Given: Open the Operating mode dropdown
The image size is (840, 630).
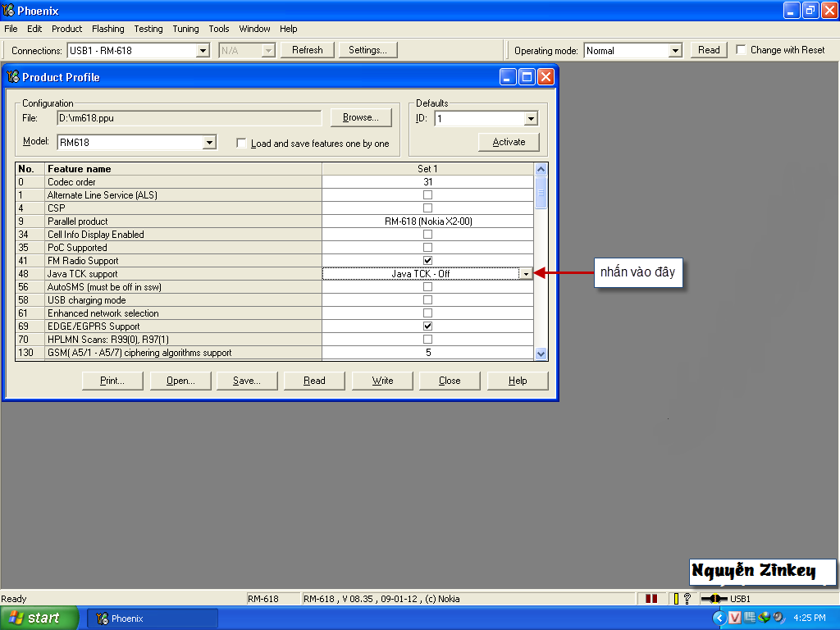Looking at the screenshot, I should tap(675, 51).
